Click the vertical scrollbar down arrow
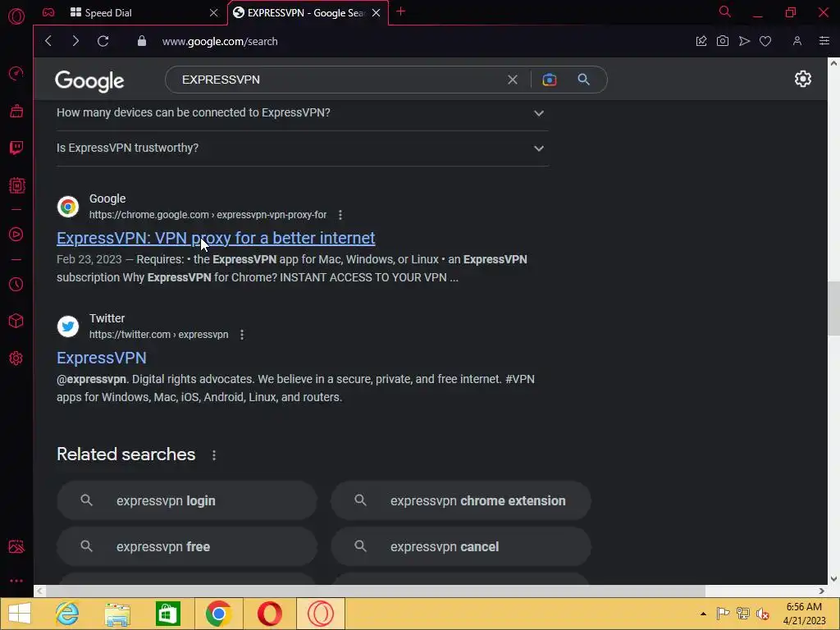 [833, 579]
